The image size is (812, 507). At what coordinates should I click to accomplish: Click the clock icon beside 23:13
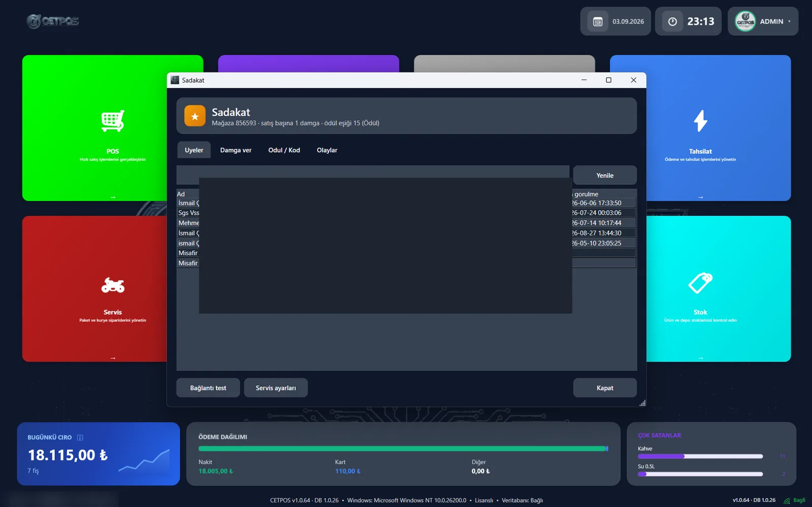pyautogui.click(x=672, y=22)
